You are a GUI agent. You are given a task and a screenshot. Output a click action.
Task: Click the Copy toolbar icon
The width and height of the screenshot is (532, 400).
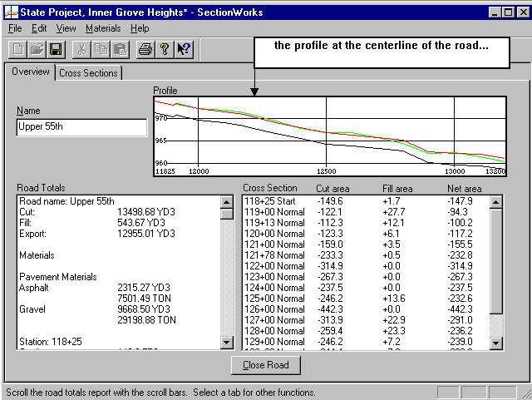point(101,49)
